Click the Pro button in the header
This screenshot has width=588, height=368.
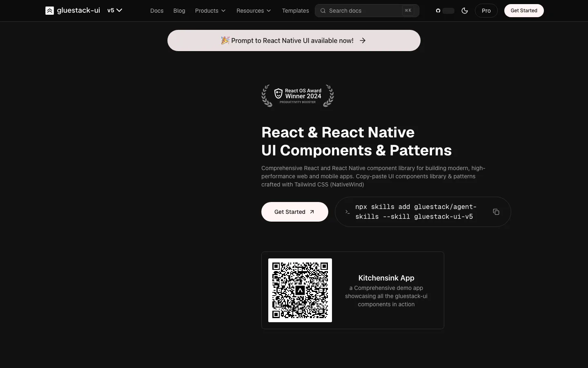click(486, 11)
